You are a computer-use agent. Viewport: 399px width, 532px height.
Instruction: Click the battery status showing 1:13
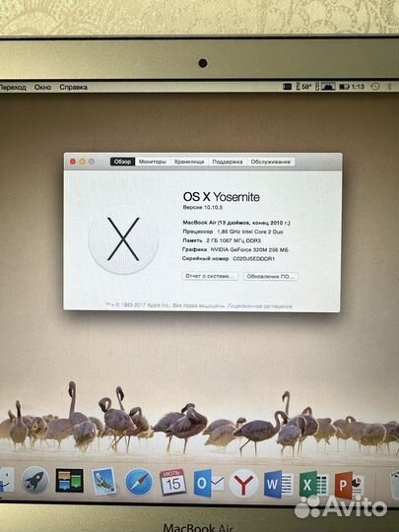pos(352,87)
